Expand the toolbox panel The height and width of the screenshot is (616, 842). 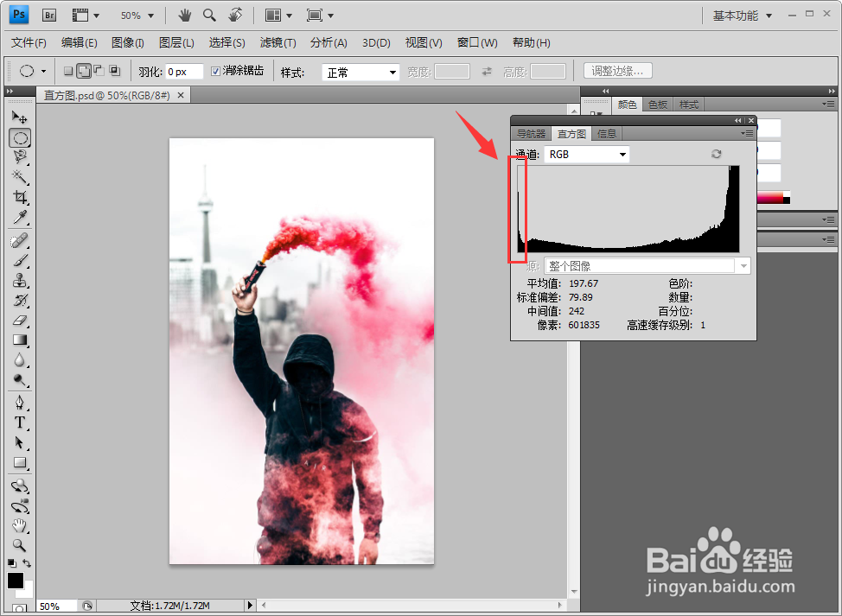[x=10, y=92]
